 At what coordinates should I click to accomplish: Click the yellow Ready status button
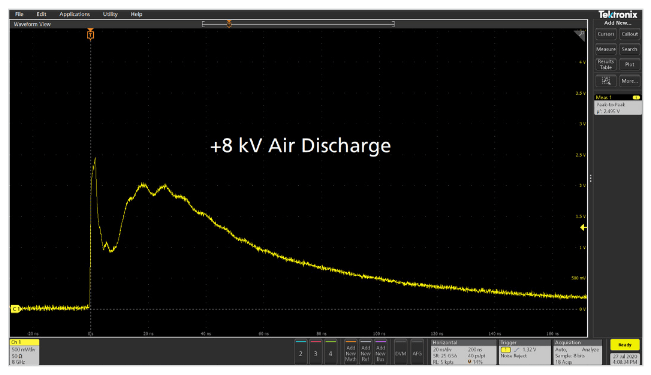tap(625, 345)
